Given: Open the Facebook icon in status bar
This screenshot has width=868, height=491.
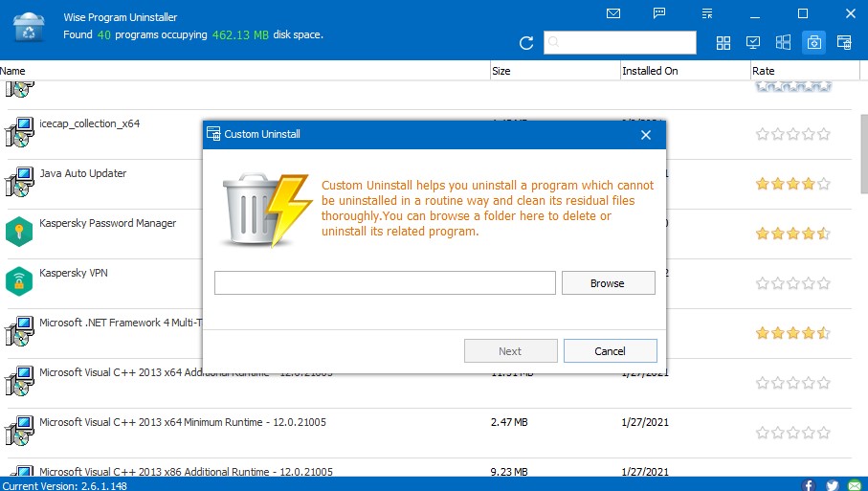Looking at the screenshot, I should pos(809,485).
